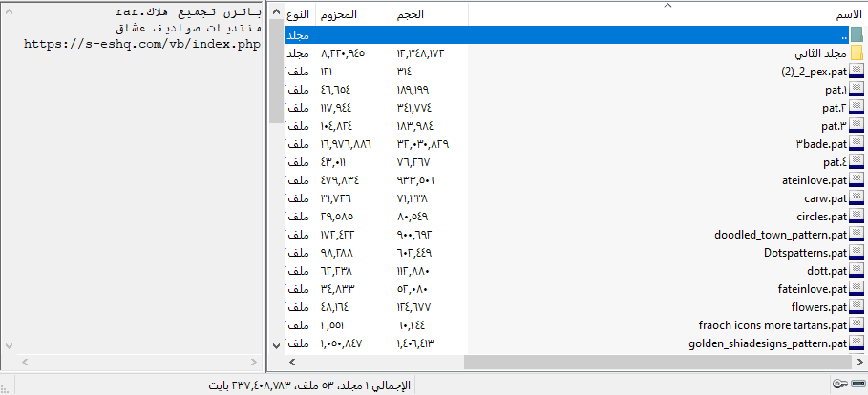Click the packed value '٢٩,٥٨٥' of circles.pat
This screenshot has width=868, height=395.
336,217
